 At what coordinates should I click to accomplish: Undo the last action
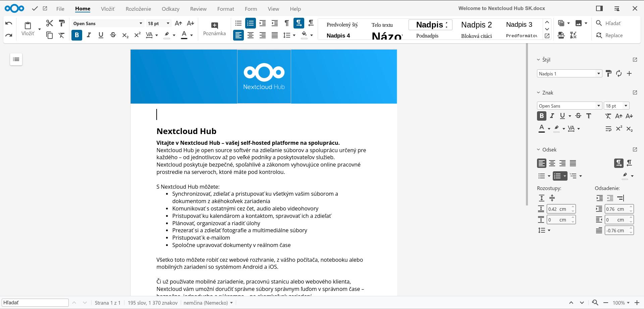tap(9, 23)
